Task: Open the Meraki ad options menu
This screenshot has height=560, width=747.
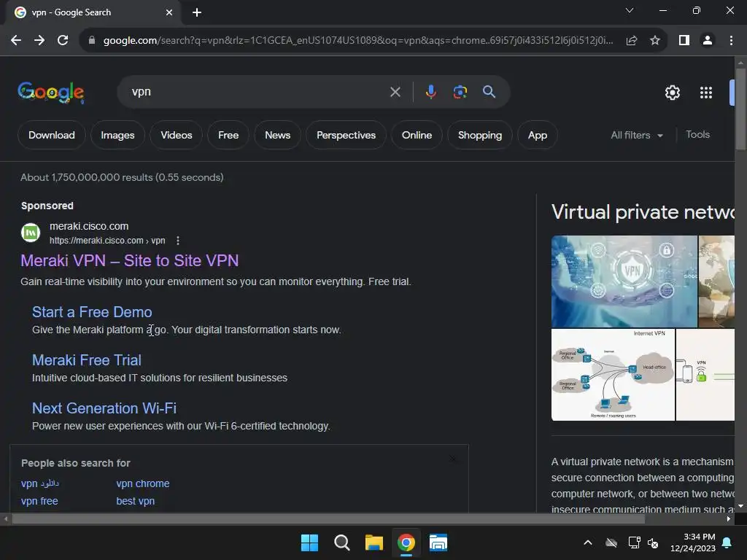Action: pyautogui.click(x=178, y=241)
